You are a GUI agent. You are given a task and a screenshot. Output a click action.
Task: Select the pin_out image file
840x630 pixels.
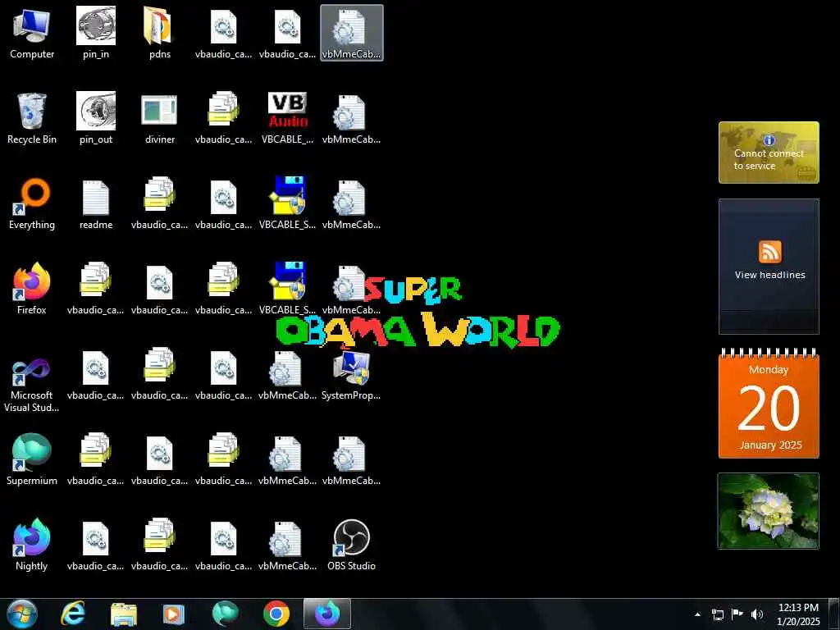pos(96,118)
